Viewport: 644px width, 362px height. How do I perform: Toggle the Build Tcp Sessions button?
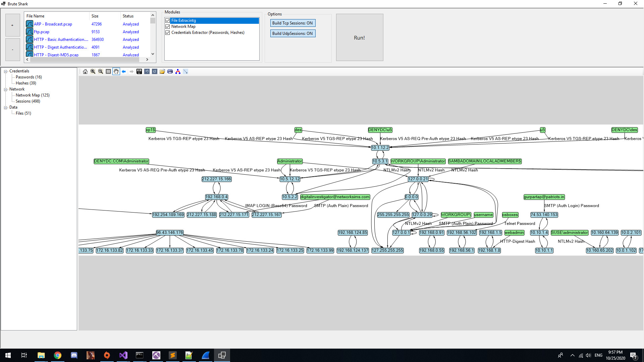click(292, 23)
